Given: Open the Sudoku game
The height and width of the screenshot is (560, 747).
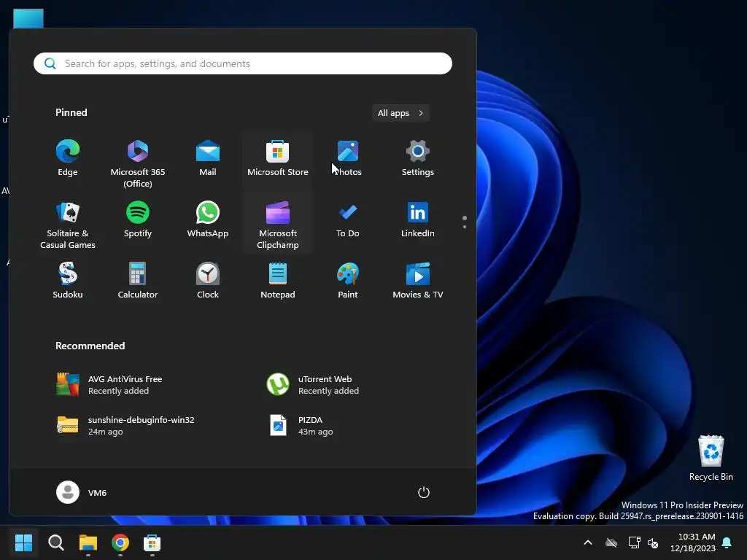Looking at the screenshot, I should click(68, 281).
